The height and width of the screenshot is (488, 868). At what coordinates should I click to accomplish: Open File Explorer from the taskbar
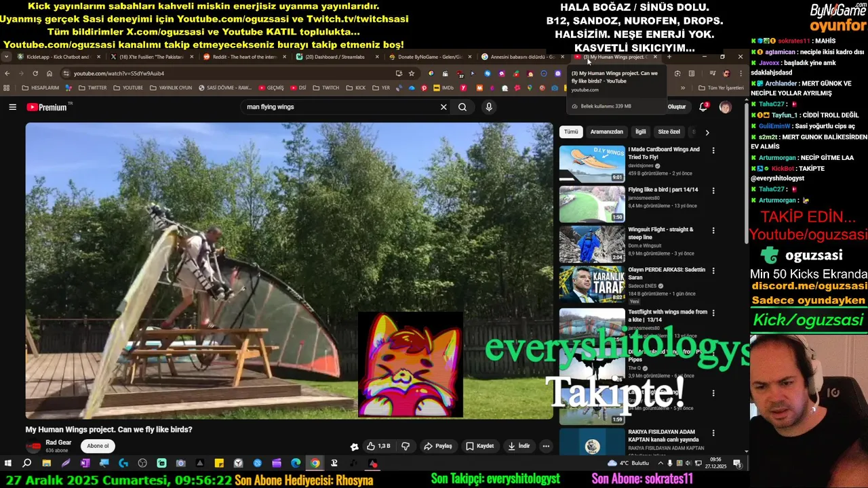coord(46,463)
